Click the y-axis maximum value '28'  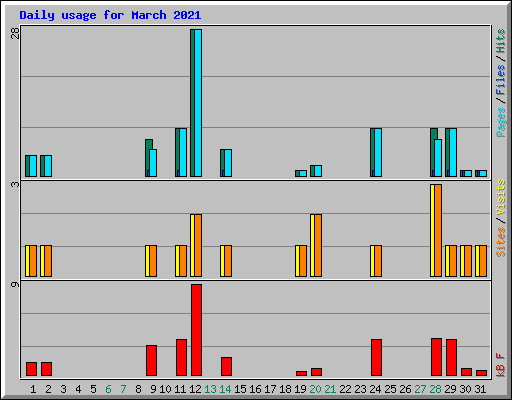[15, 33]
